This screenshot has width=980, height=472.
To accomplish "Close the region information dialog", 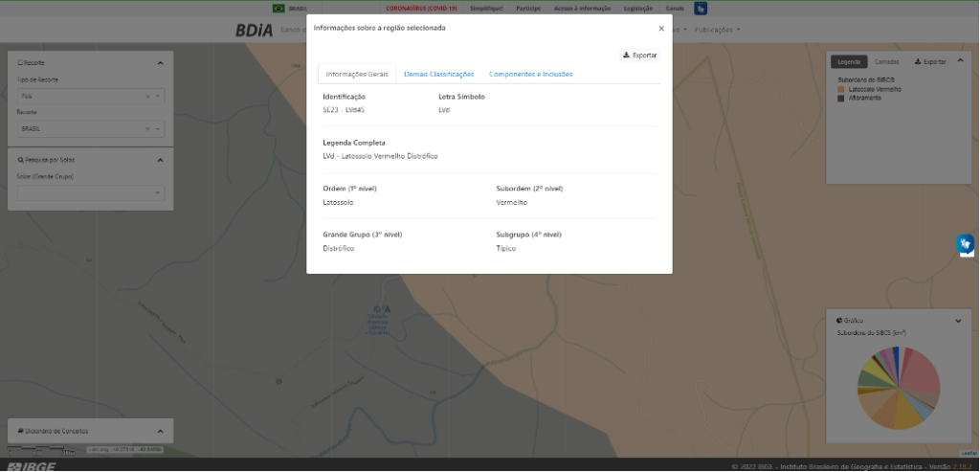I will [661, 29].
